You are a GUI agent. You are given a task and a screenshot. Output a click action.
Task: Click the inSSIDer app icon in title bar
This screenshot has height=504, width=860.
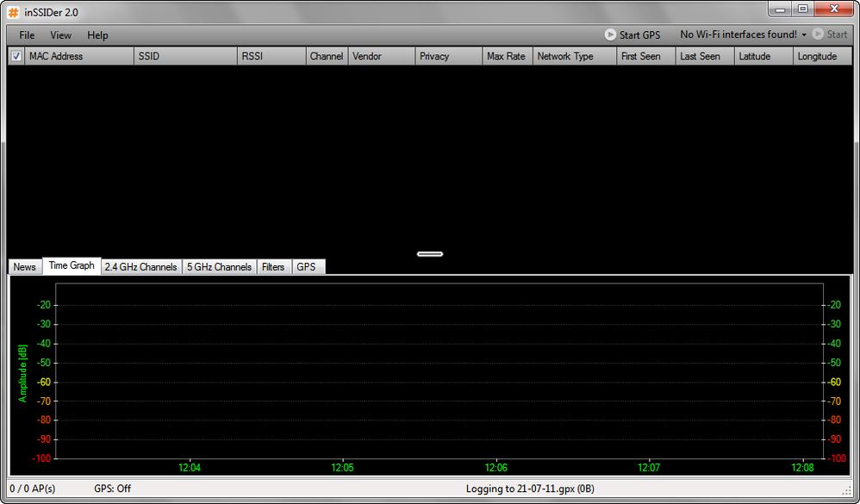click(14, 12)
